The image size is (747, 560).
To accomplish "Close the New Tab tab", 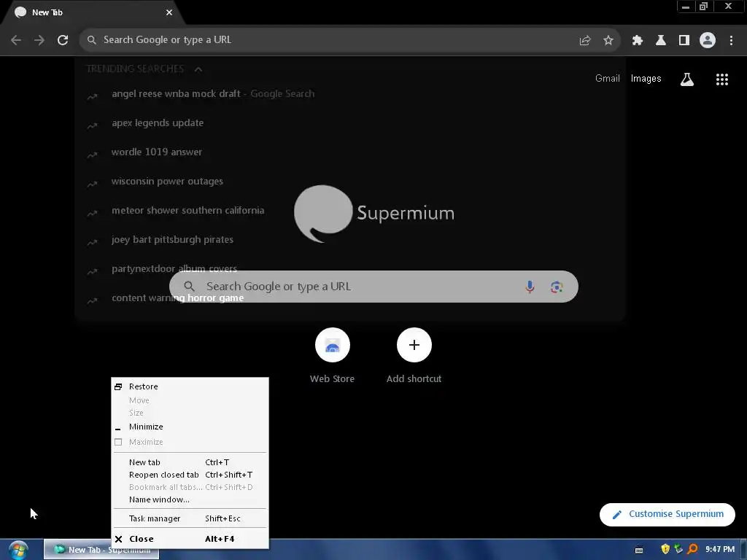I will point(169,12).
